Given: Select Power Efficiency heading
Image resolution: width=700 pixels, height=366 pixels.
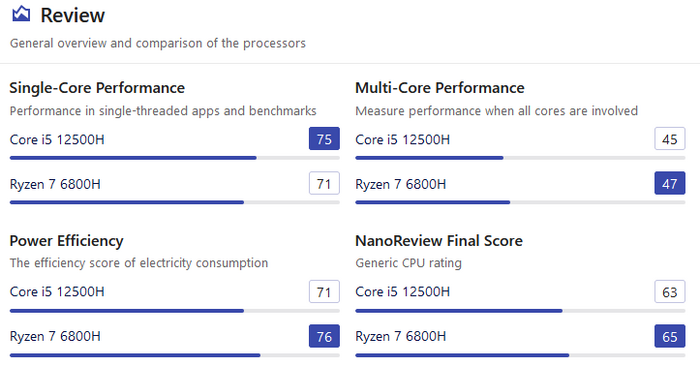Looking at the screenshot, I should pos(66,241).
